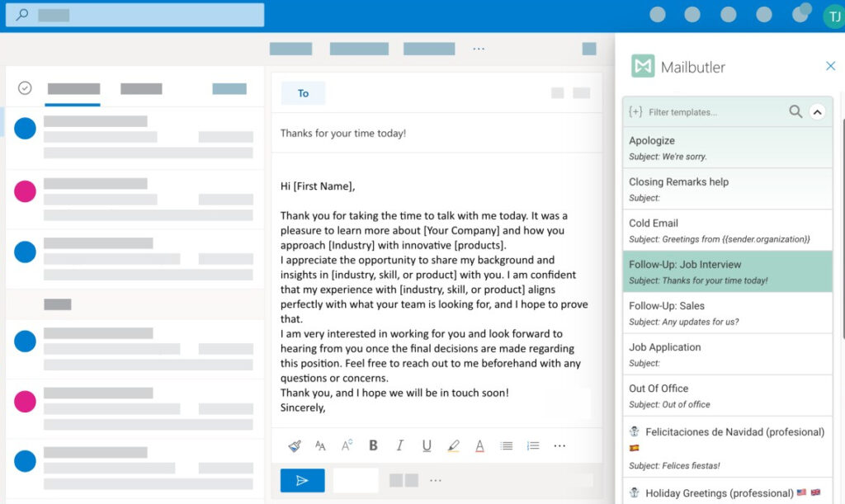Apply bold formatting to text
The image size is (845, 504).
(x=373, y=445)
